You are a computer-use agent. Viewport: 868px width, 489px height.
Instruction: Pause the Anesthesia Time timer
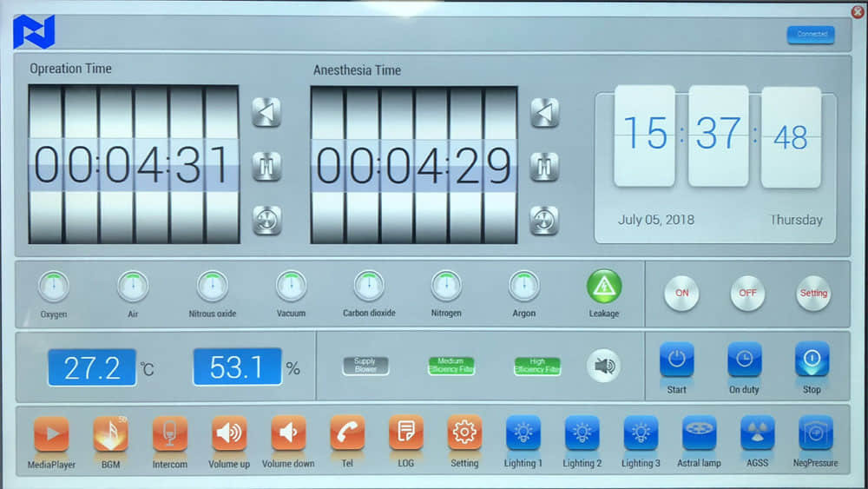coord(544,166)
